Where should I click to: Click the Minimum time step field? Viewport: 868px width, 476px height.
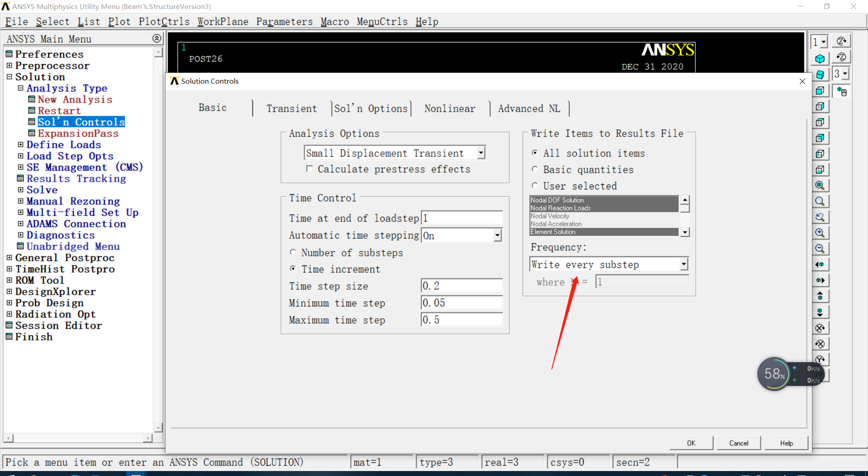coord(462,303)
